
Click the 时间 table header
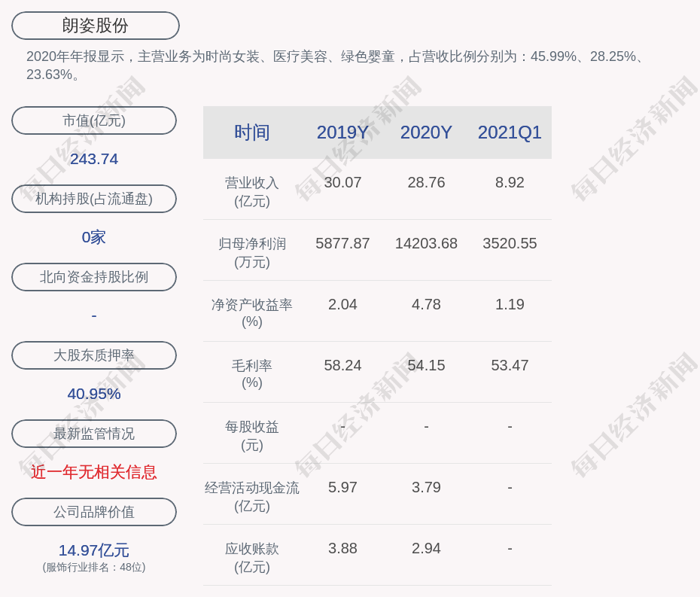[x=252, y=132]
